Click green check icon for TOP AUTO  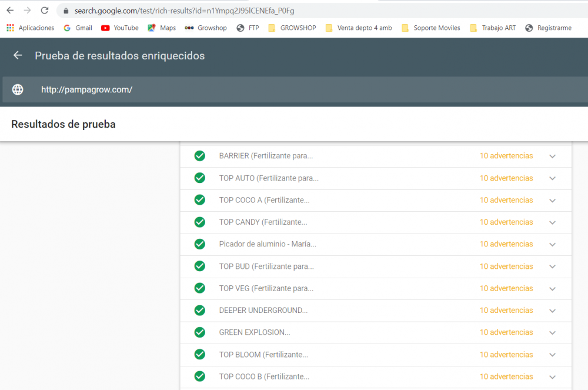(x=200, y=178)
